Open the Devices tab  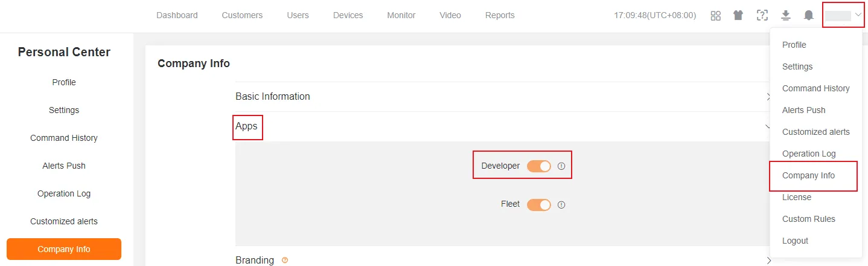click(348, 16)
